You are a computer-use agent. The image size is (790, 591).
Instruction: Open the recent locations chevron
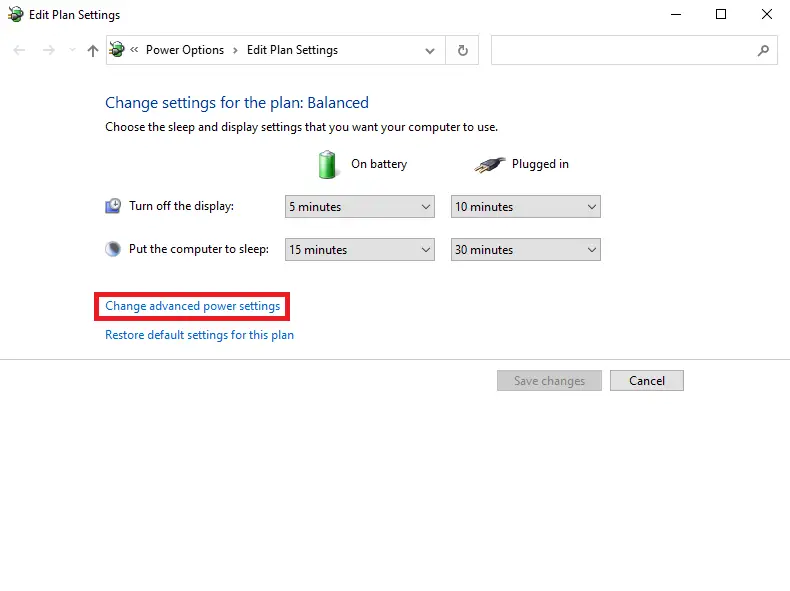point(72,50)
